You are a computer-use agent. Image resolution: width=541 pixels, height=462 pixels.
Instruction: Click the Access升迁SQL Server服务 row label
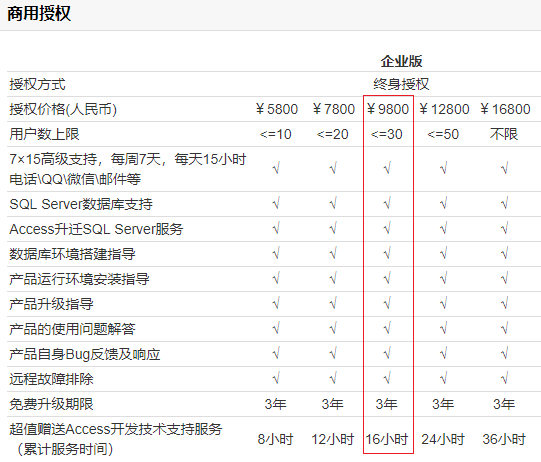(96, 229)
